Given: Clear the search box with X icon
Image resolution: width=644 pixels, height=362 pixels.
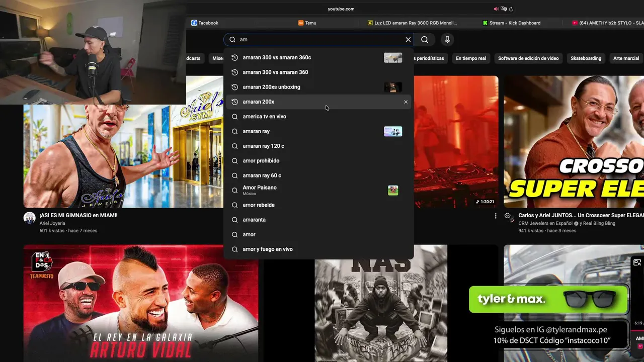Looking at the screenshot, I should [x=408, y=39].
